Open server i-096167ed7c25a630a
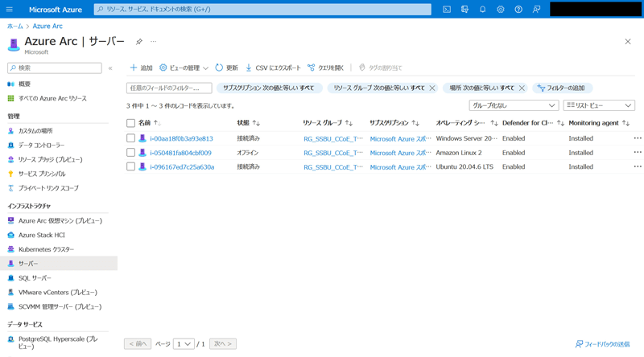 (182, 167)
